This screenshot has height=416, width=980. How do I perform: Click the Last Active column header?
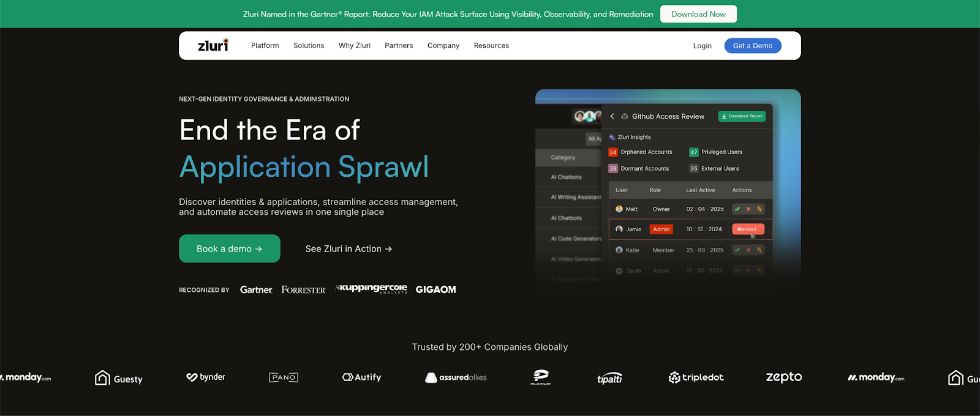(700, 190)
